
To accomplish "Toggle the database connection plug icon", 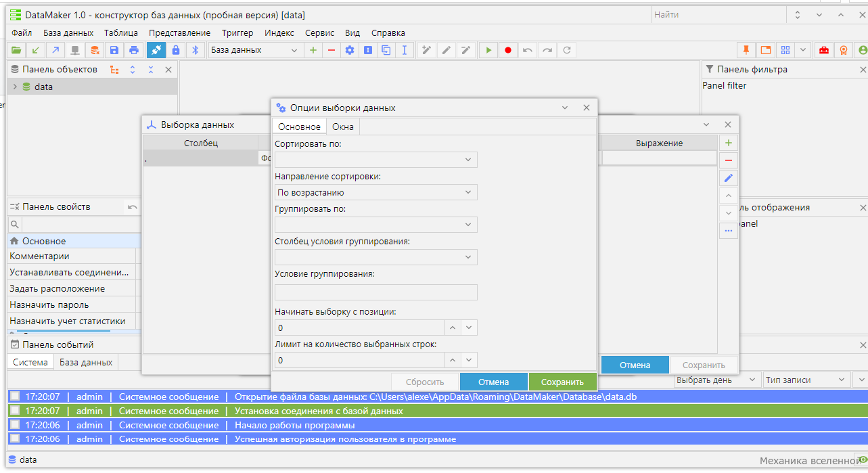I will click(x=156, y=50).
